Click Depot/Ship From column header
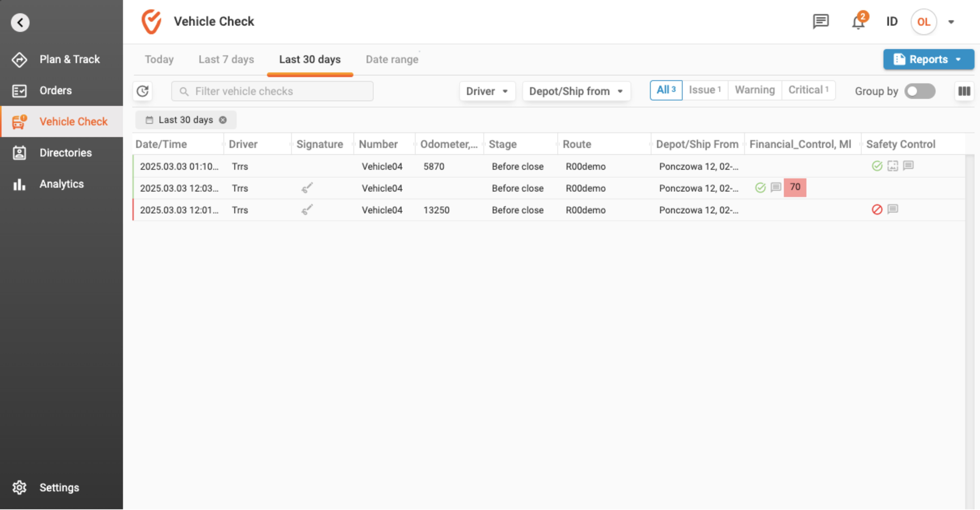 [x=697, y=145]
